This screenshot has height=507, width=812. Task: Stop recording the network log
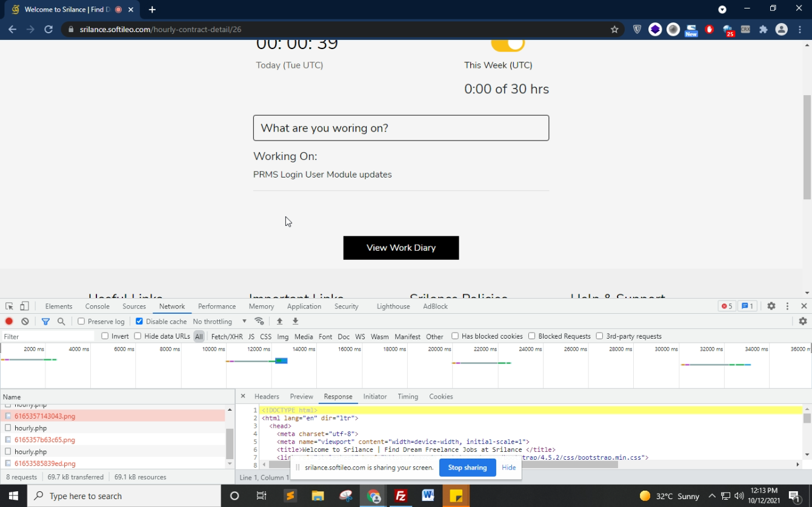pyautogui.click(x=9, y=322)
